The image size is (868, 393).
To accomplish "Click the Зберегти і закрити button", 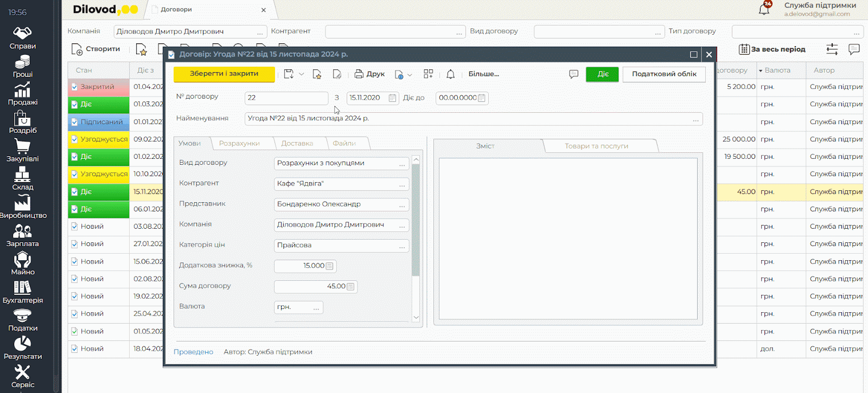I will 224,74.
